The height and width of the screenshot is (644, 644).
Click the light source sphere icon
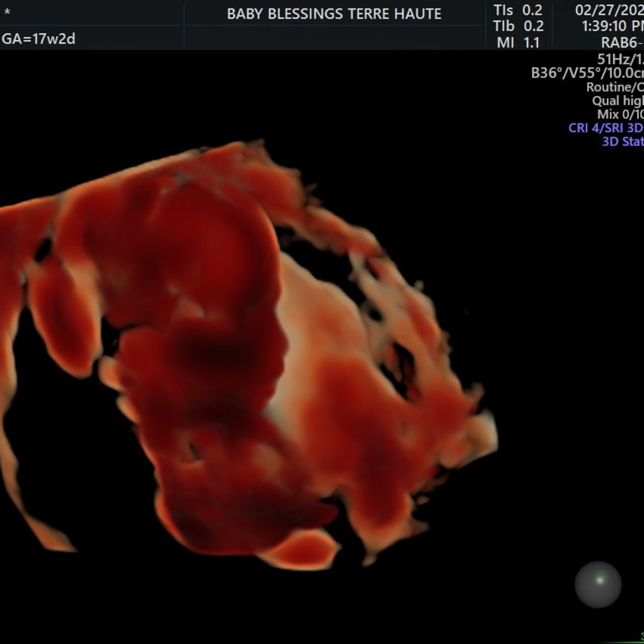point(598,584)
